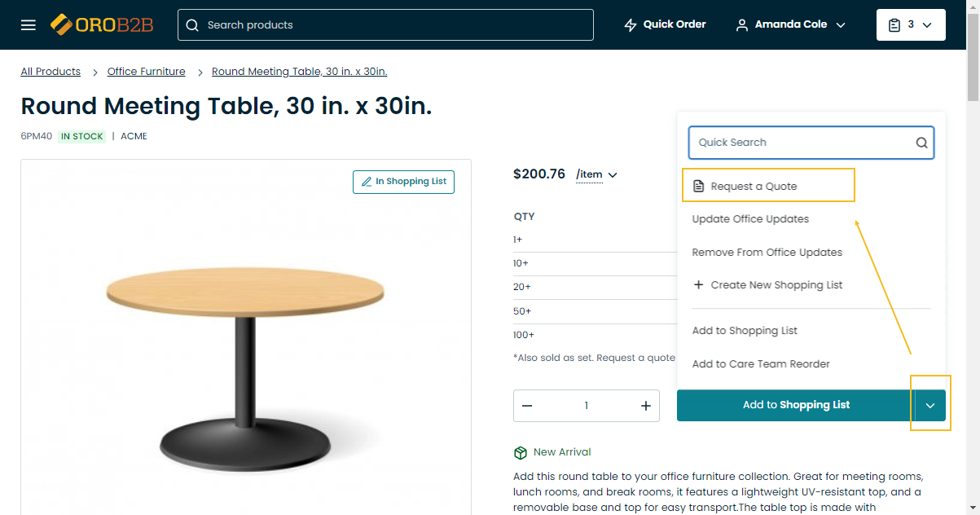The height and width of the screenshot is (515, 980).
Task: Open the hamburger main menu
Action: click(x=29, y=25)
